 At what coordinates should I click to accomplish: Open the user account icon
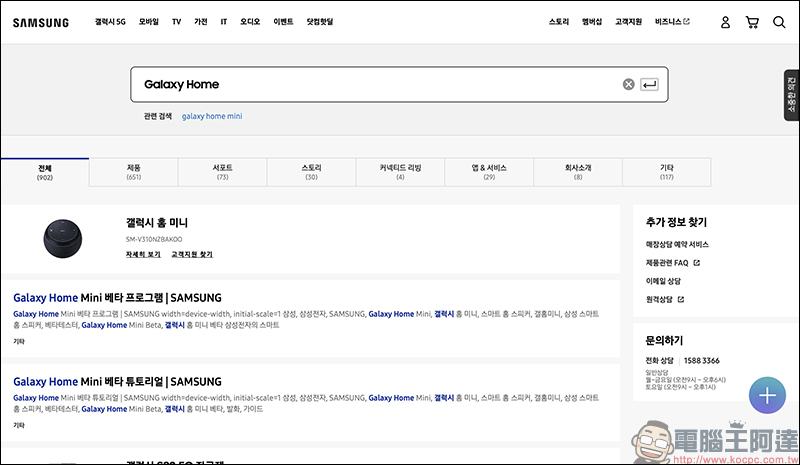pyautogui.click(x=725, y=22)
